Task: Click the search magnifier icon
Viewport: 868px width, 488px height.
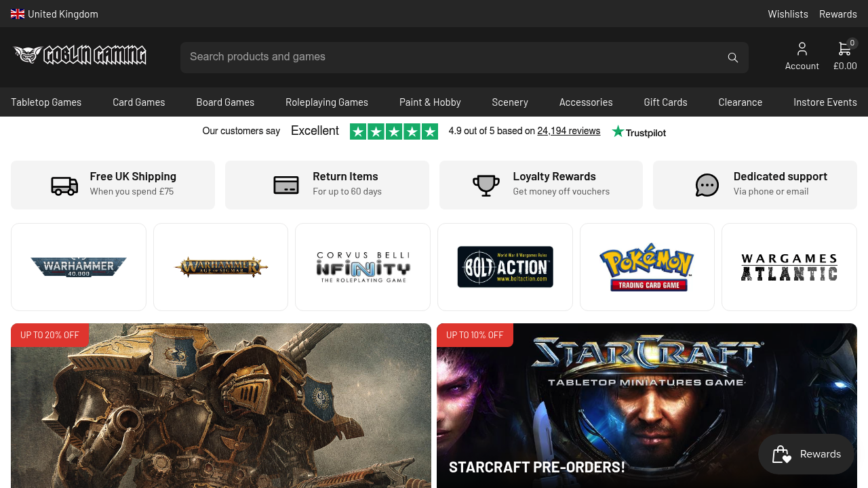Action: [x=733, y=58]
